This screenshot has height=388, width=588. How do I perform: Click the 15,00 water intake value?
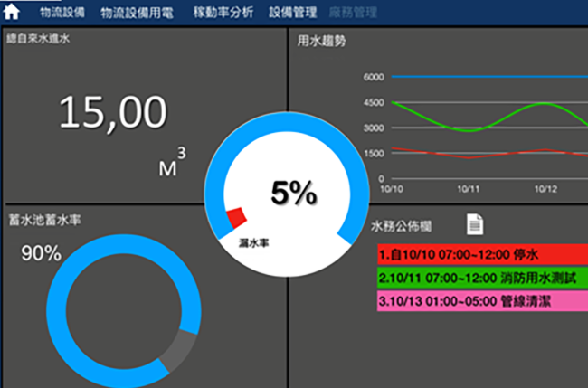[x=113, y=113]
